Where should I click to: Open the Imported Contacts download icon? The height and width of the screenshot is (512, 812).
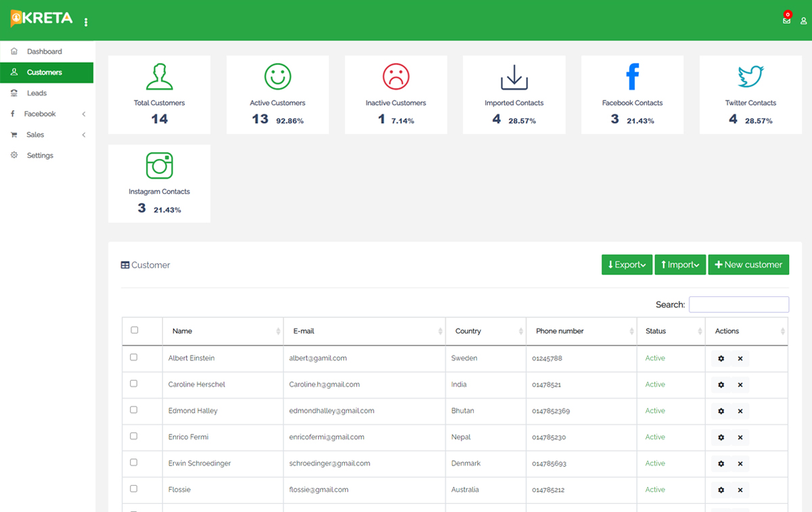click(x=514, y=77)
